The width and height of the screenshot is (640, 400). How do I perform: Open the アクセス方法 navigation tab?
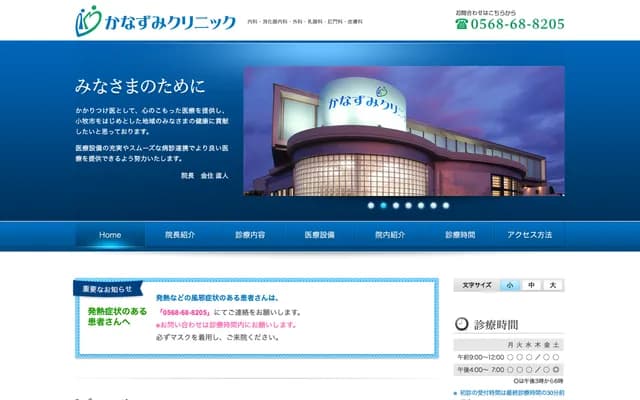click(x=530, y=235)
